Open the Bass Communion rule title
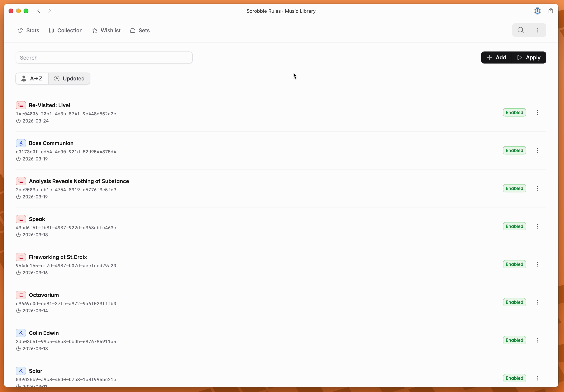 pyautogui.click(x=51, y=143)
